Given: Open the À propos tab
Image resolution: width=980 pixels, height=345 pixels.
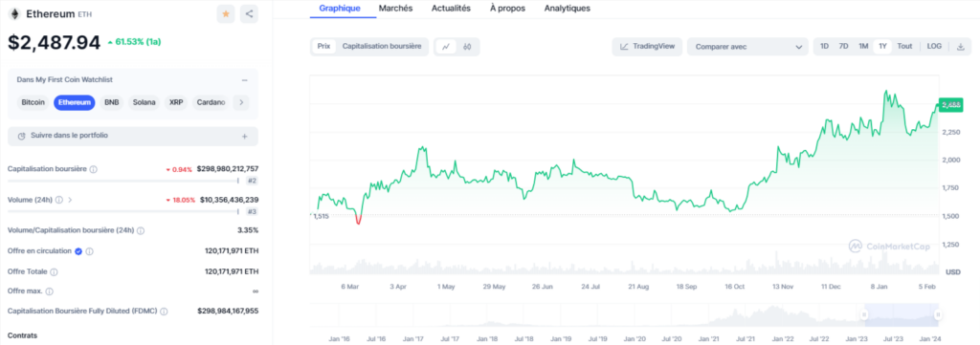Looking at the screenshot, I should click(x=507, y=9).
